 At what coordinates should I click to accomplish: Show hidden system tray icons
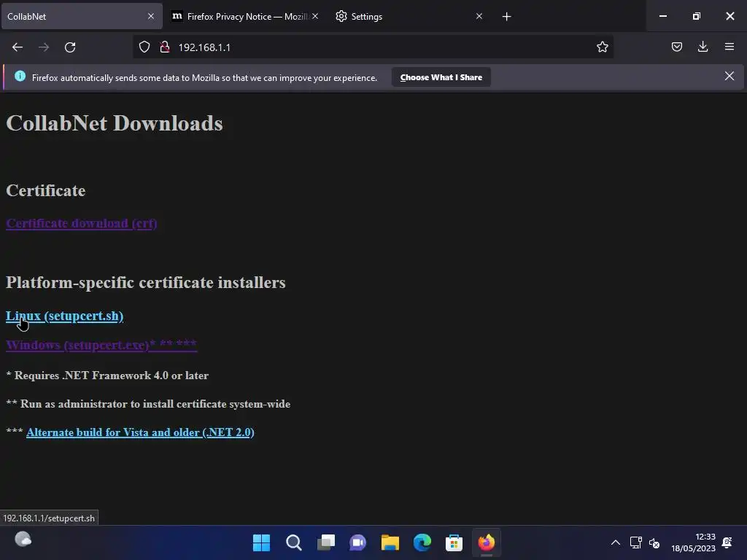point(616,542)
